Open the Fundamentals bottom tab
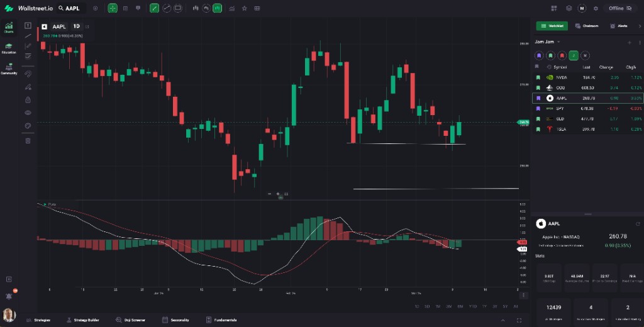 (221, 320)
